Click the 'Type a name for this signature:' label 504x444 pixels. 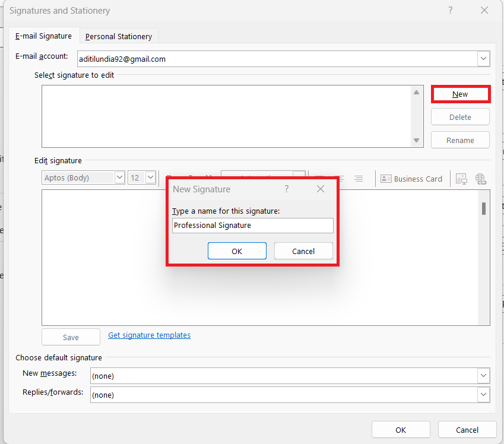(226, 211)
